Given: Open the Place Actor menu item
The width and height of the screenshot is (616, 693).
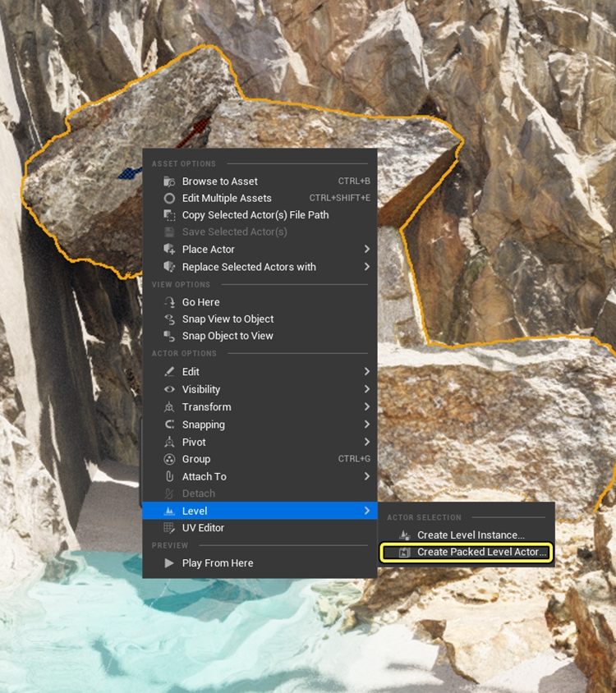Looking at the screenshot, I should pos(260,250).
